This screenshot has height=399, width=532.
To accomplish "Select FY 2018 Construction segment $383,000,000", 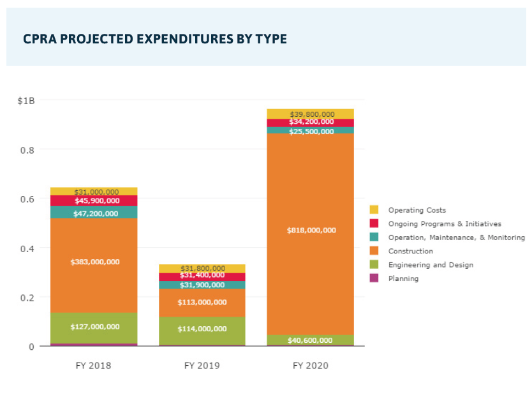I will (94, 262).
